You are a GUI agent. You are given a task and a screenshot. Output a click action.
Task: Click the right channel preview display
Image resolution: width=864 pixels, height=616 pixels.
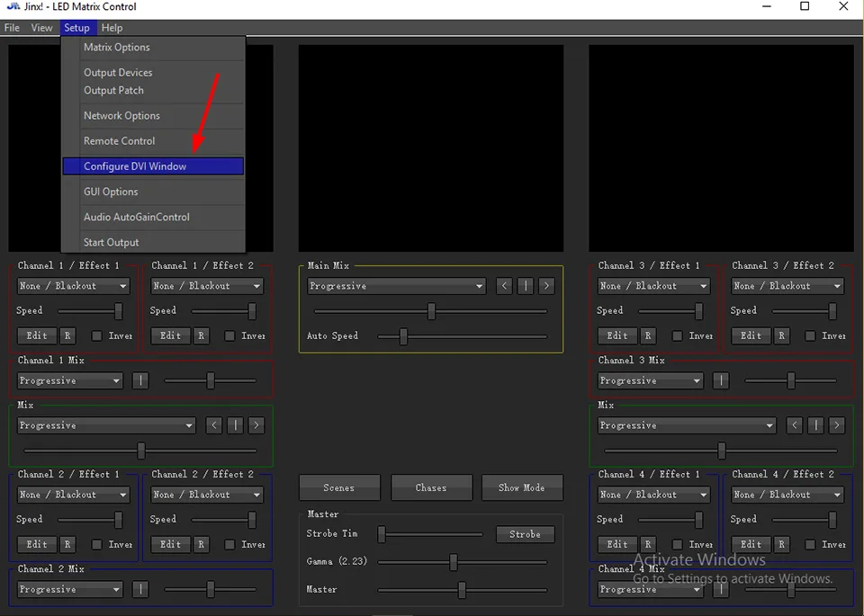point(721,148)
